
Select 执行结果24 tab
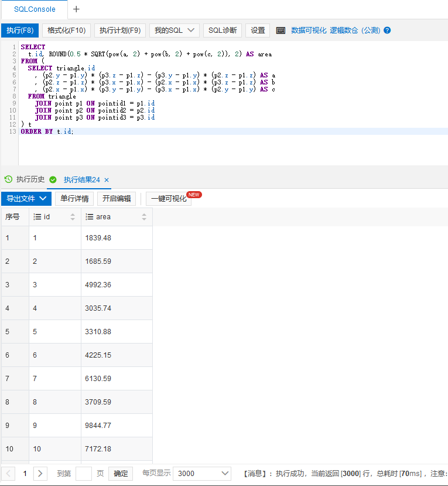[82, 180]
